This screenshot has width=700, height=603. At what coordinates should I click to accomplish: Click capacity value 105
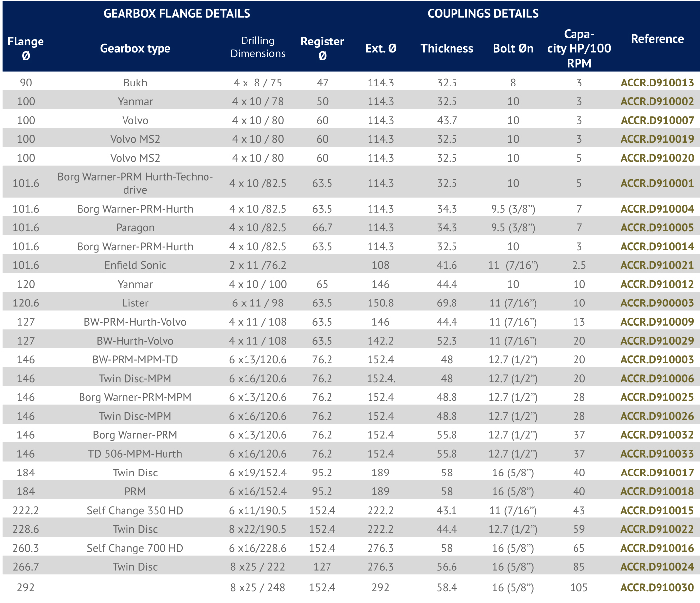click(579, 587)
